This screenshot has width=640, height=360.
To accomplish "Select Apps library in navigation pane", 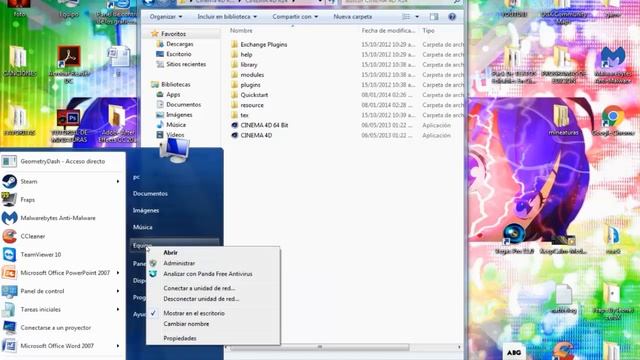I will (173, 94).
